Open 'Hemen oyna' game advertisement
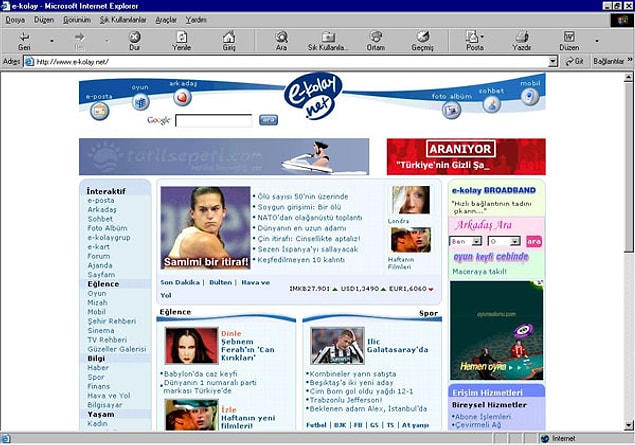 click(x=496, y=330)
